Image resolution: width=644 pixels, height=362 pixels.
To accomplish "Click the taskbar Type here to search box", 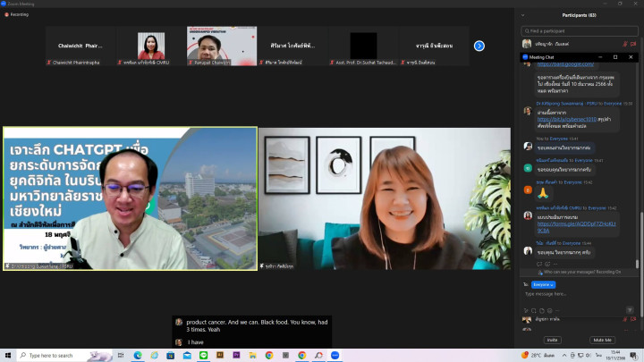I will [x=65, y=355].
